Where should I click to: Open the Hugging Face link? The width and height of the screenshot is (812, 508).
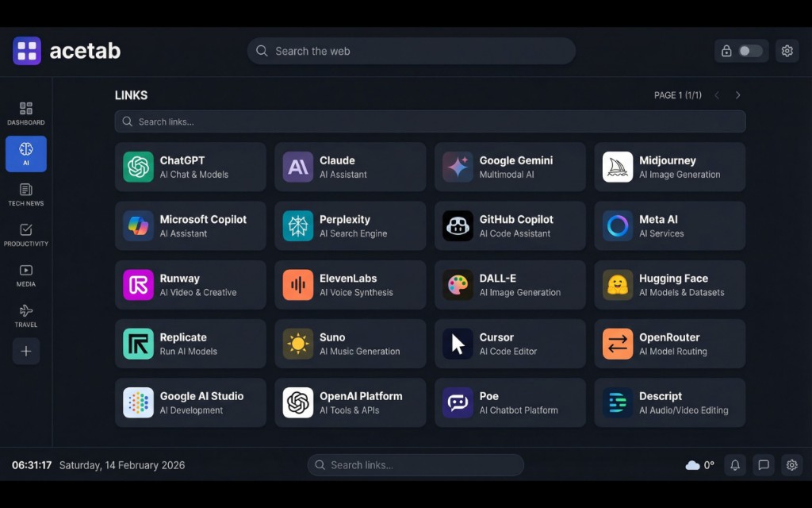(669, 284)
